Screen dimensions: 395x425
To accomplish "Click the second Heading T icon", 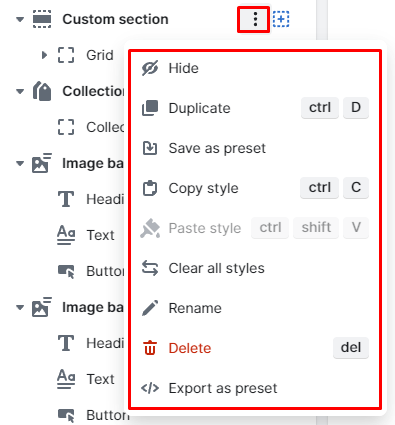I will (66, 343).
